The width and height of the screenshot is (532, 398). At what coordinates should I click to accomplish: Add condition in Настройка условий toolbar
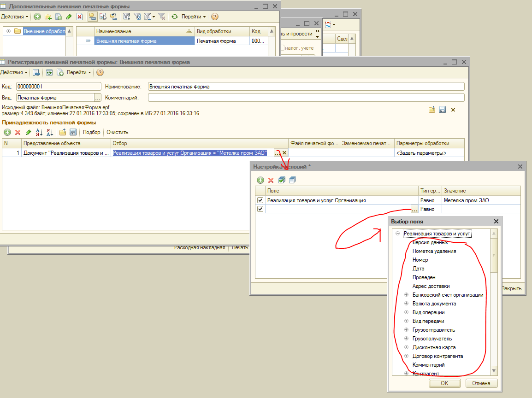coord(260,180)
